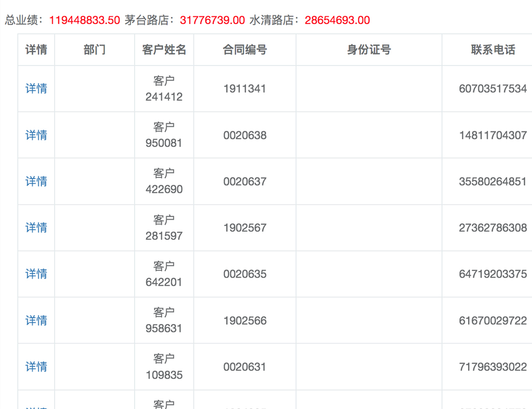Open 详情 link for customer 241412
532x409 pixels.
point(36,88)
